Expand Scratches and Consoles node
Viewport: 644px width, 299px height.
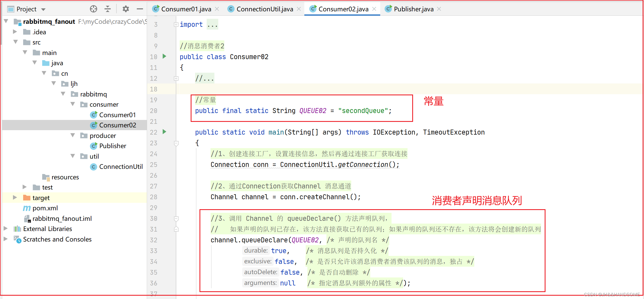click(x=6, y=239)
